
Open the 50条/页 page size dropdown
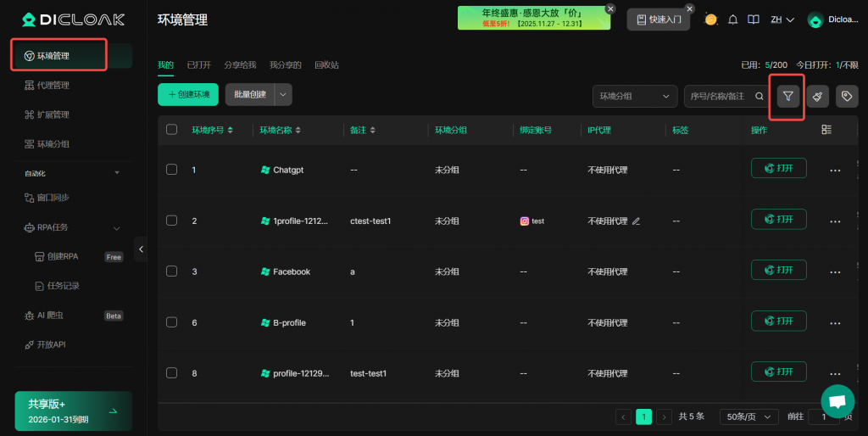[x=748, y=416]
